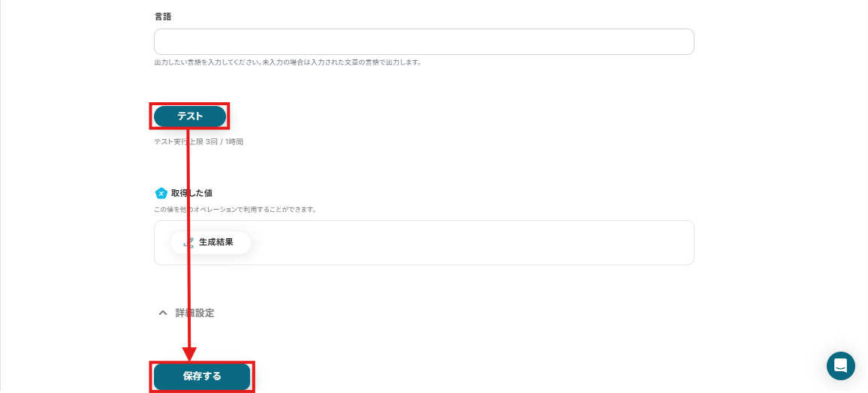
Task: Click the 保存する button
Action: pyautogui.click(x=202, y=376)
